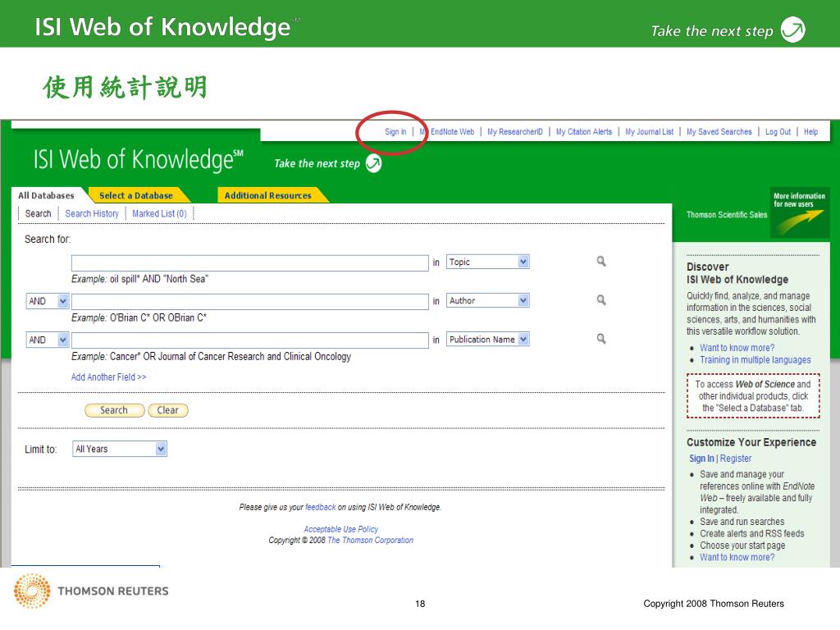840x630 pixels.
Task: Open the All Years limit dropdown
Action: point(120,449)
